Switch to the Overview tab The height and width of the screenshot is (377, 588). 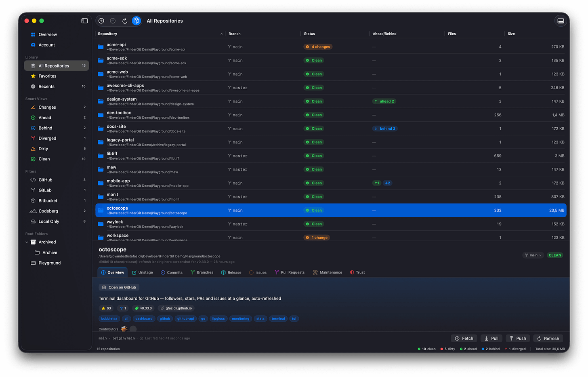coord(113,273)
